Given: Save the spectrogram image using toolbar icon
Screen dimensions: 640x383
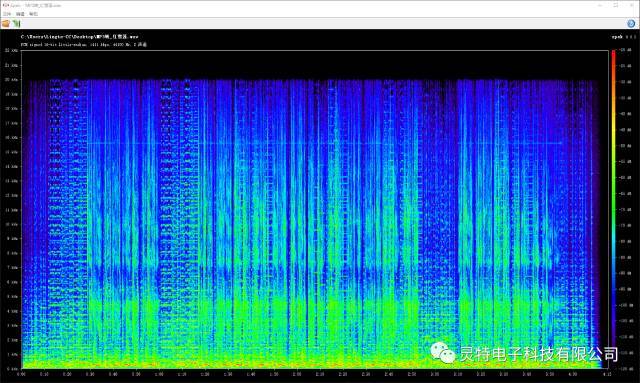Looking at the screenshot, I should 17,24.
